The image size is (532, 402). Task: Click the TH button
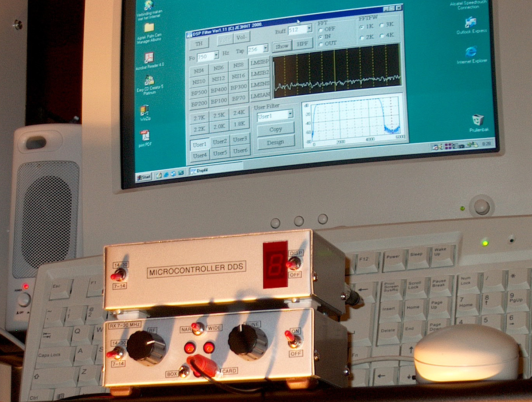tap(199, 44)
